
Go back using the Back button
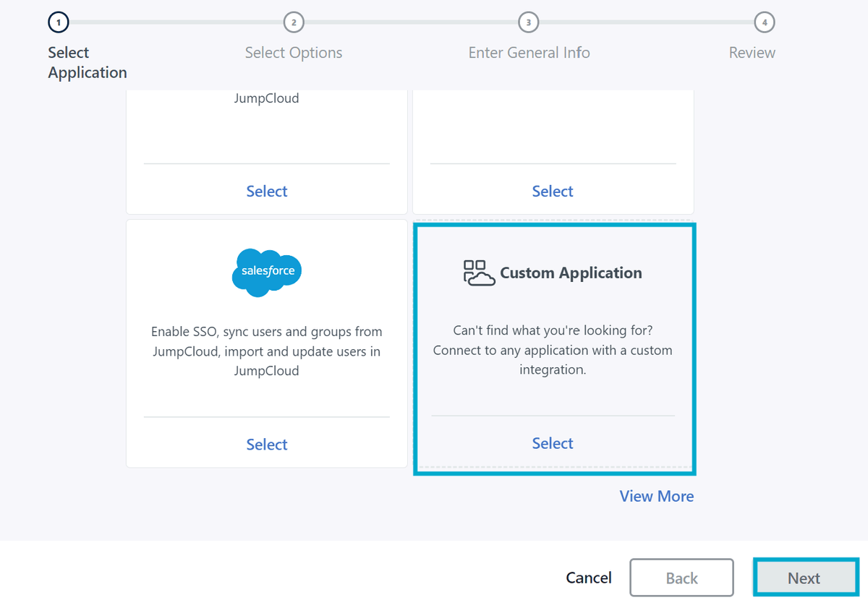point(681,577)
